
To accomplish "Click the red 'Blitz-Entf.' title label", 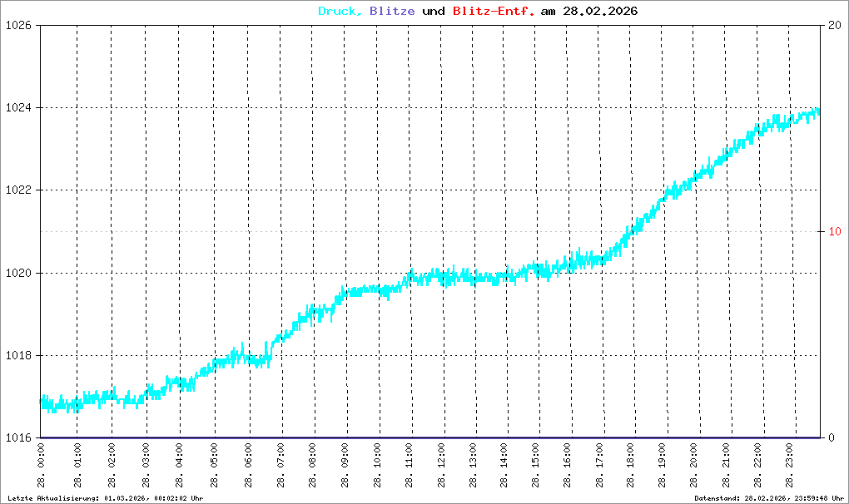I will [x=494, y=12].
